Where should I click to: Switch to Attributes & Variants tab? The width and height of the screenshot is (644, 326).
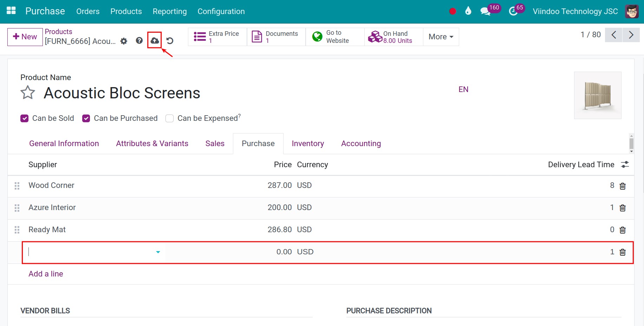(x=152, y=143)
